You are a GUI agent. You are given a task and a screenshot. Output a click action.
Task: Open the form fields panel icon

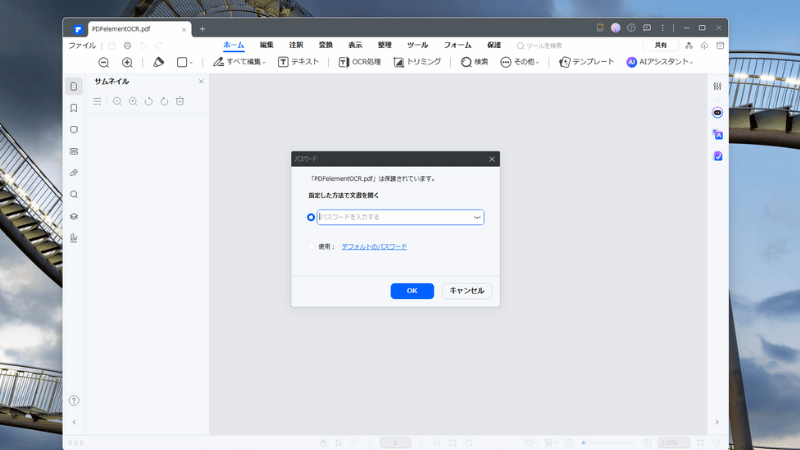74,152
